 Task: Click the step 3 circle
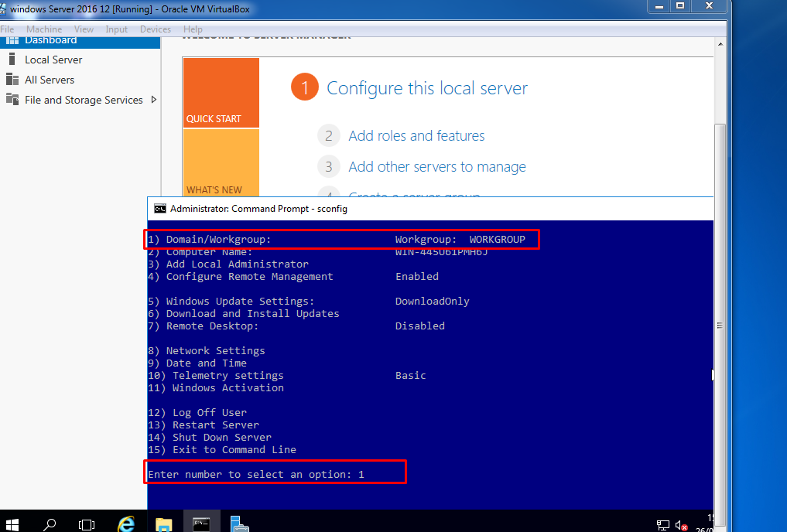tap(329, 166)
